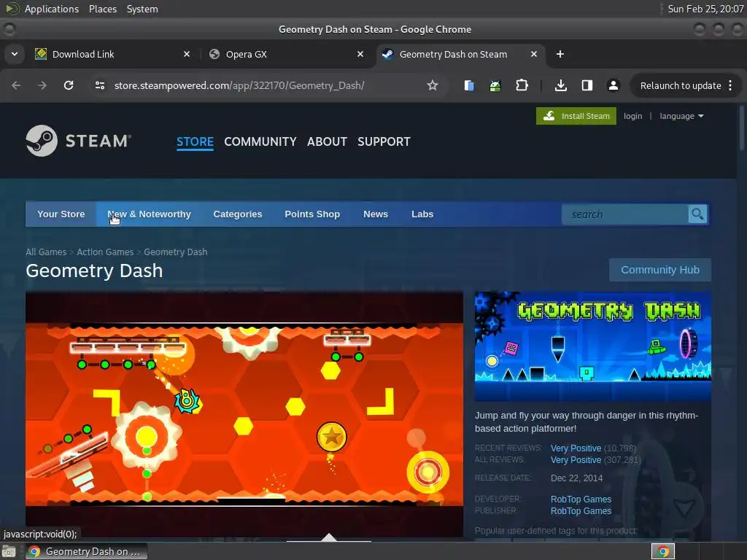
Task: Open the Chrome profile avatar
Action: pyautogui.click(x=613, y=85)
